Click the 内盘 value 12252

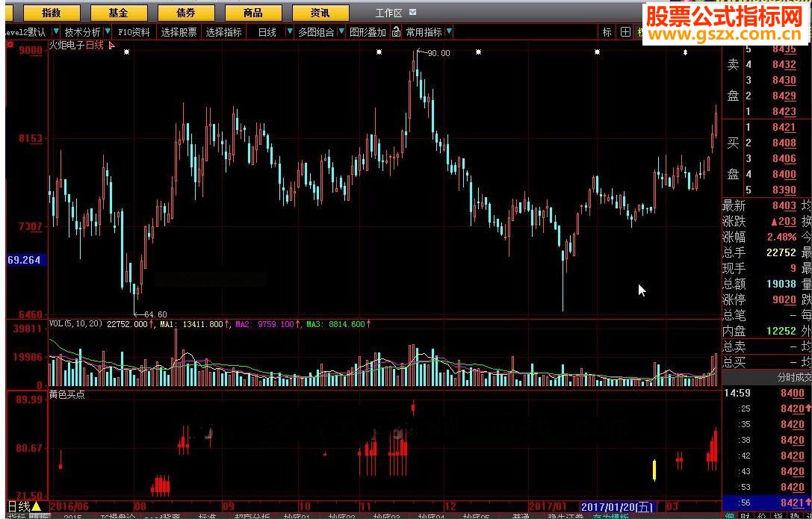click(x=781, y=331)
